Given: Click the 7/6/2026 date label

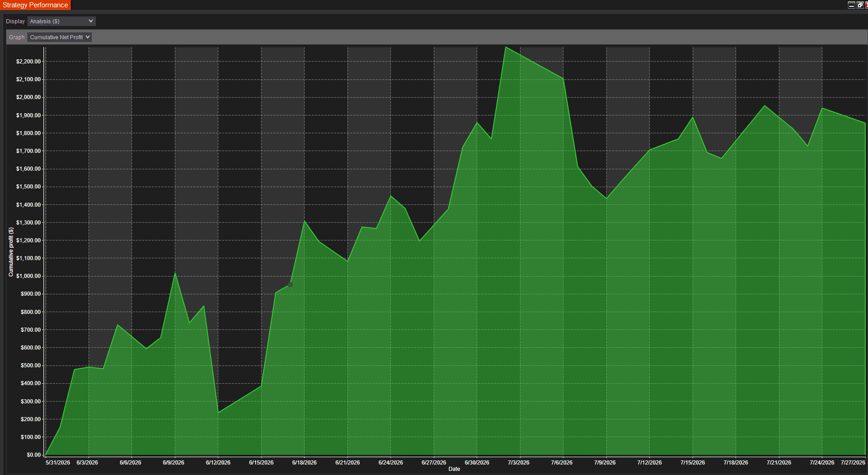Looking at the screenshot, I should [x=562, y=463].
